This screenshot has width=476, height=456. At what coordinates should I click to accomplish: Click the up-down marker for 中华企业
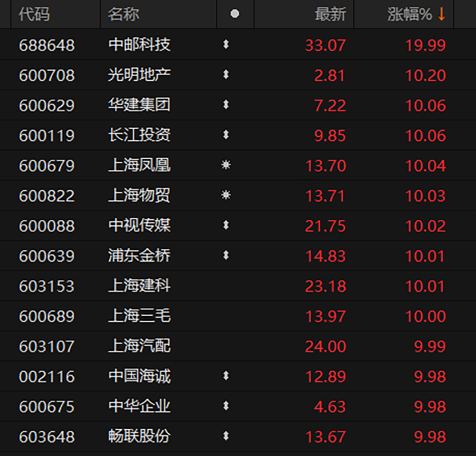click(226, 406)
